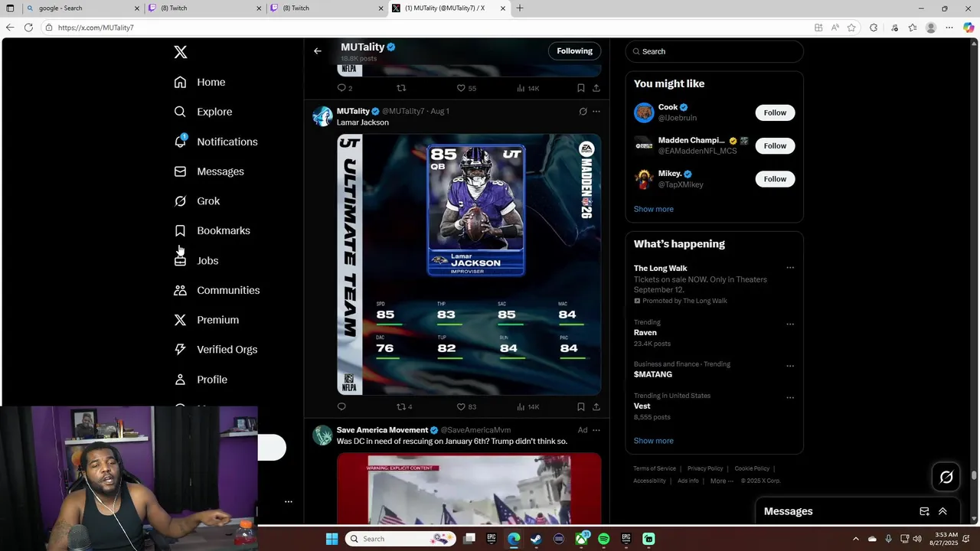Viewport: 980px width, 551px height.
Task: Open Jobs in the sidebar
Action: click(196, 261)
